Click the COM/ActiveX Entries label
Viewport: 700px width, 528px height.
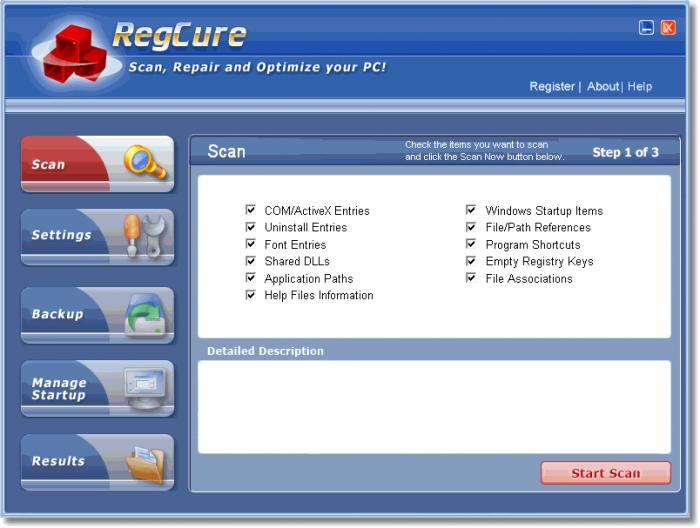coord(317,211)
